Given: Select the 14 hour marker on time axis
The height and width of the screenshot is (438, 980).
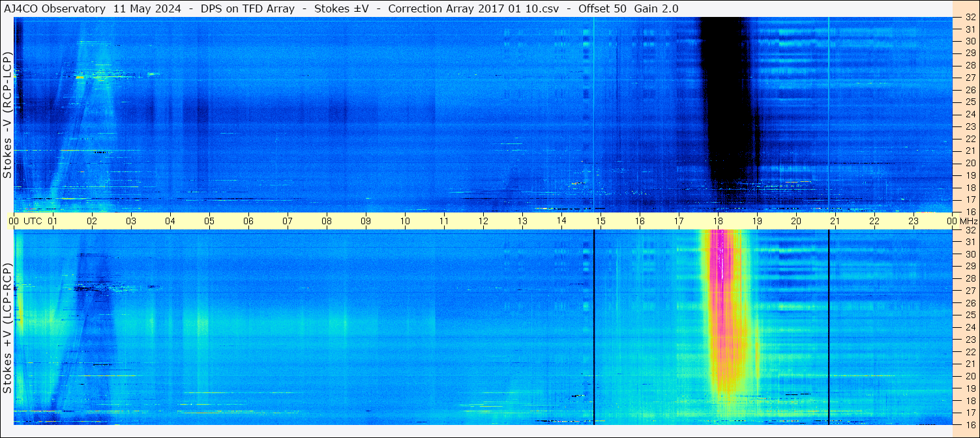Looking at the screenshot, I should tap(561, 222).
